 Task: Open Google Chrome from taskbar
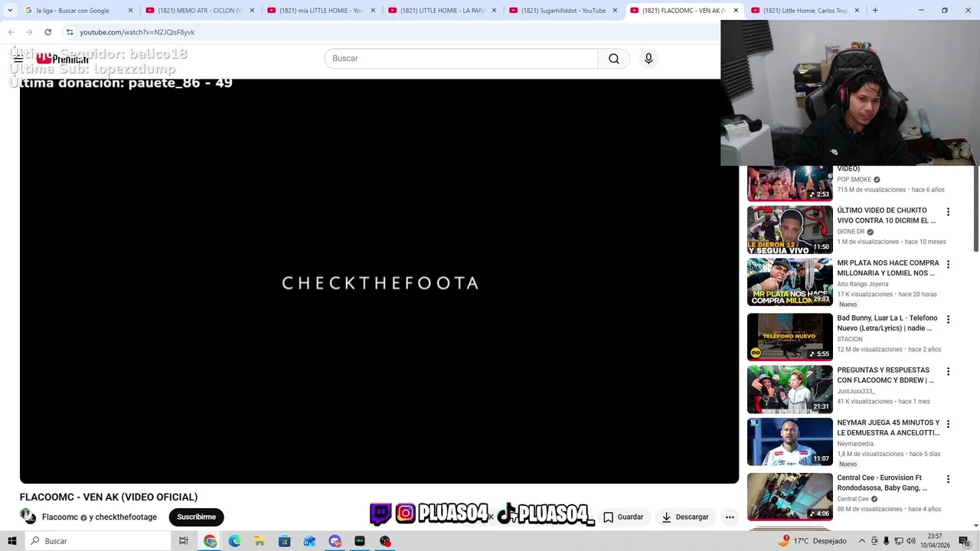[210, 541]
